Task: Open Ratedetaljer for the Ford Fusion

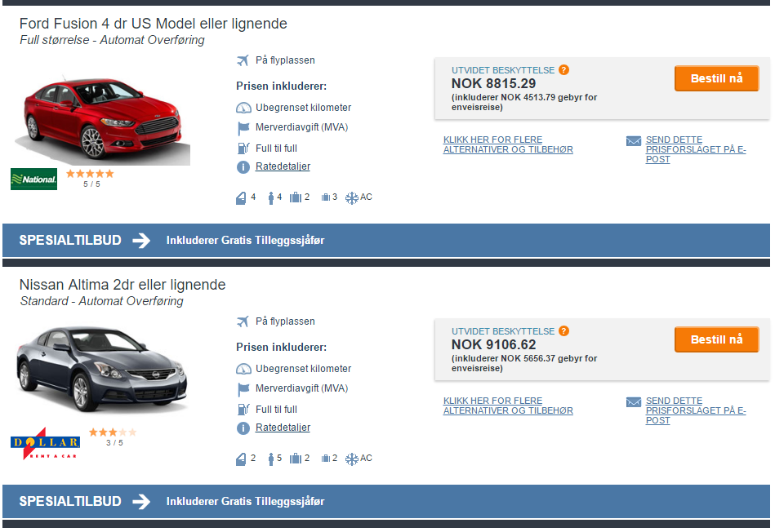Action: coord(283,166)
